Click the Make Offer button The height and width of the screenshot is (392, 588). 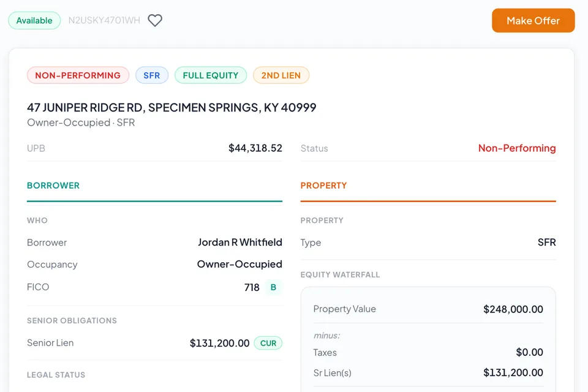point(533,21)
